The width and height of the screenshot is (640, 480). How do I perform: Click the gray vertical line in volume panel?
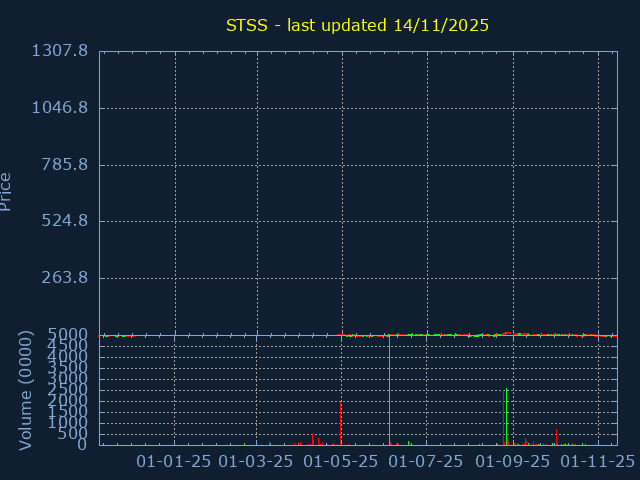click(x=389, y=390)
